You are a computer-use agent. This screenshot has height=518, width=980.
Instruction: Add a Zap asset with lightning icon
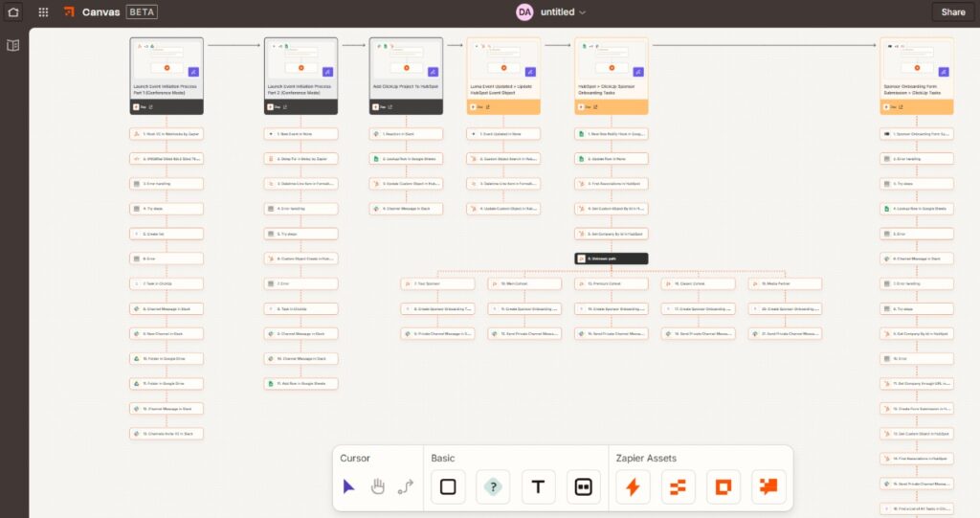click(x=632, y=486)
